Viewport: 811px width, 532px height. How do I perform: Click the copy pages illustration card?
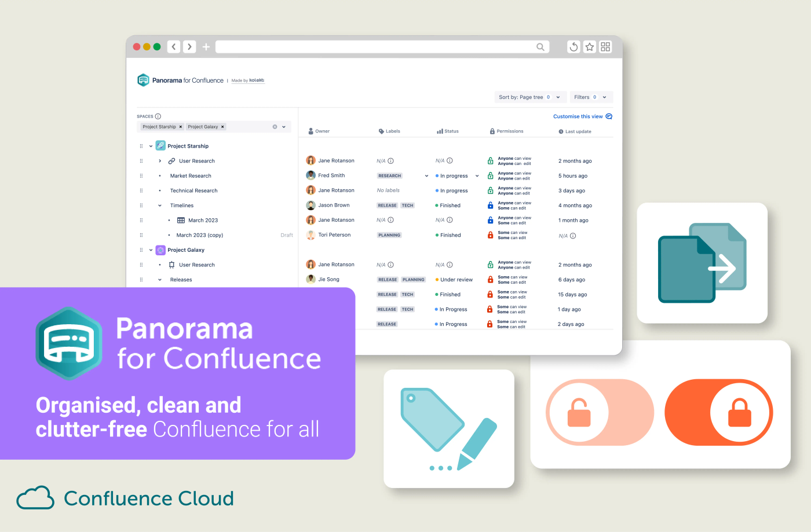coord(702,263)
